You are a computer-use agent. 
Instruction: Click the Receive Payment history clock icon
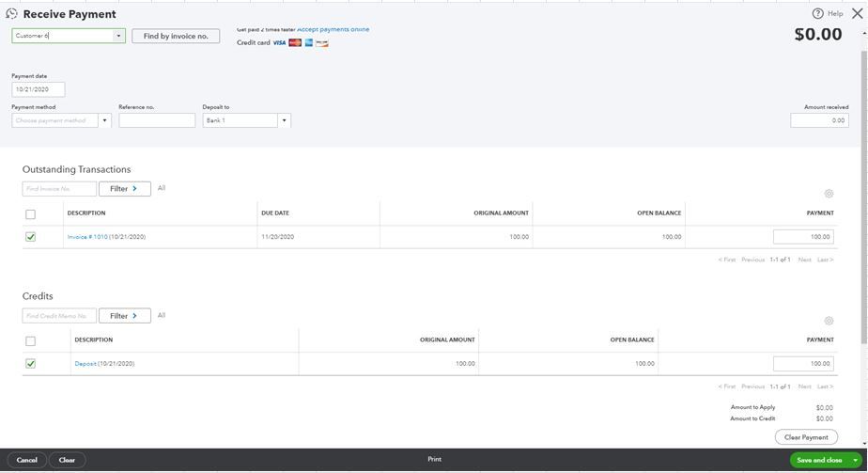coord(11,14)
